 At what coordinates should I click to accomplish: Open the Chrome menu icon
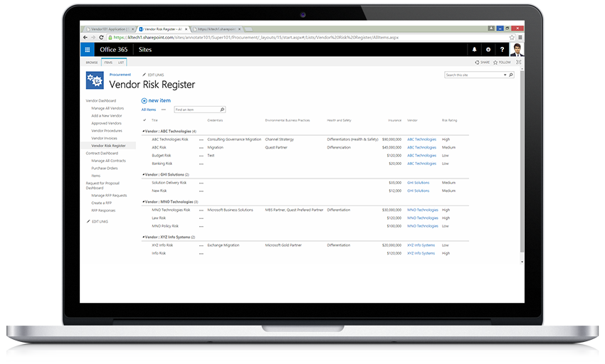pos(520,38)
